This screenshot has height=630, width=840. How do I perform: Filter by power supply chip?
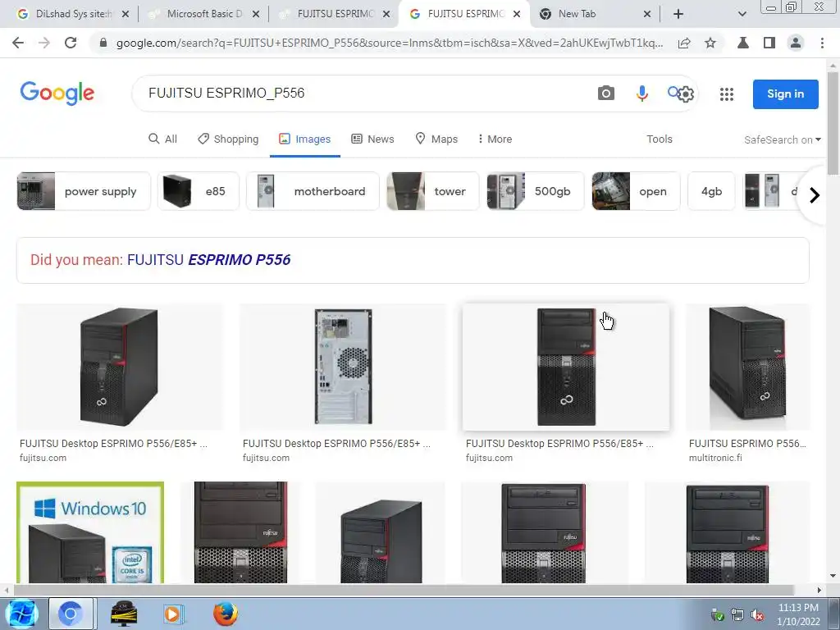point(84,191)
